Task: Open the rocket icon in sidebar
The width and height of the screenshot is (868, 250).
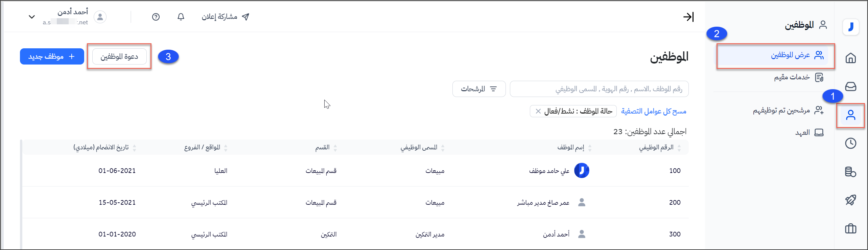Action: (x=850, y=200)
